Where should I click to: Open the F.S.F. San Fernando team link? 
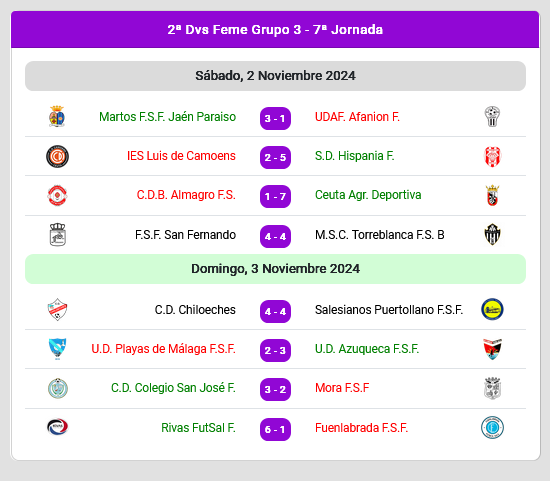pos(185,235)
